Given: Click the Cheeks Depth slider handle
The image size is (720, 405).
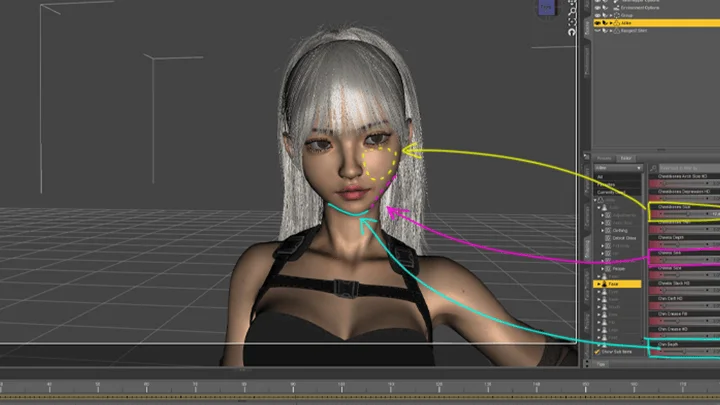Looking at the screenshot, I should point(678,244).
